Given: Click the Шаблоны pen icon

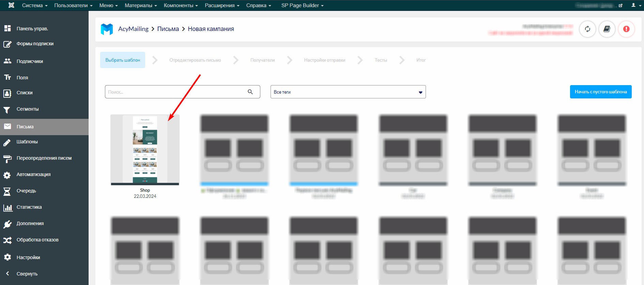Looking at the screenshot, I should click(7, 143).
